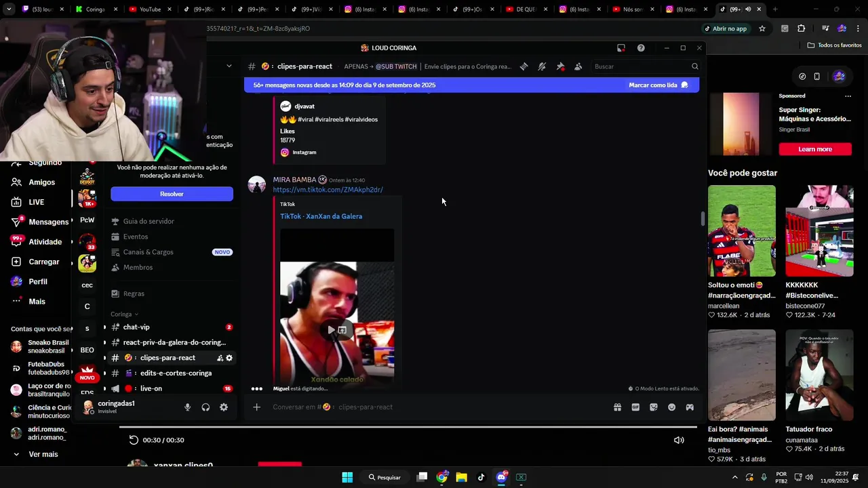Open the vm.tiktok.com link from MIRA BAMBA

click(328, 190)
